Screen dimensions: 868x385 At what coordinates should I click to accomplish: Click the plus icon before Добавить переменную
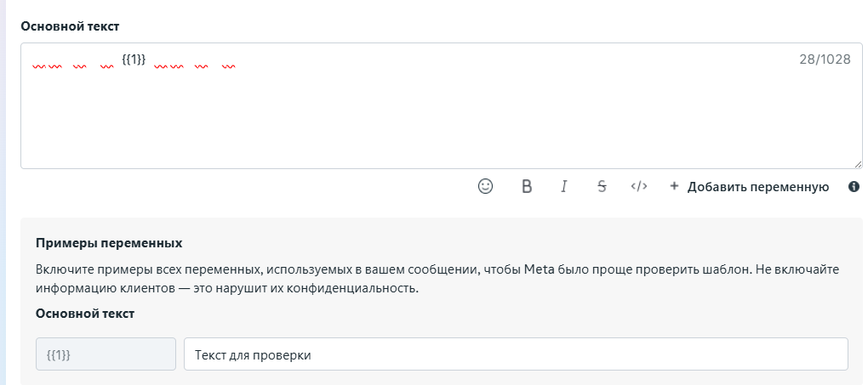[x=674, y=186]
